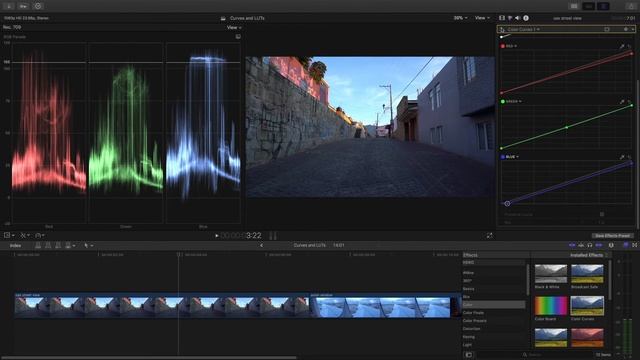Screen dimensions: 640x360
Task: Select the Color Board effect thumbnail
Action: [x=551, y=306]
